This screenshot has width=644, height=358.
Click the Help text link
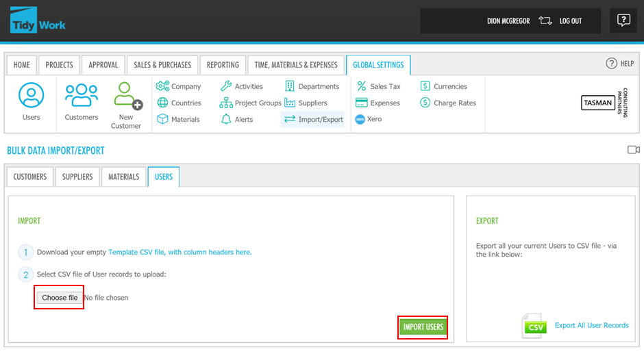[627, 64]
